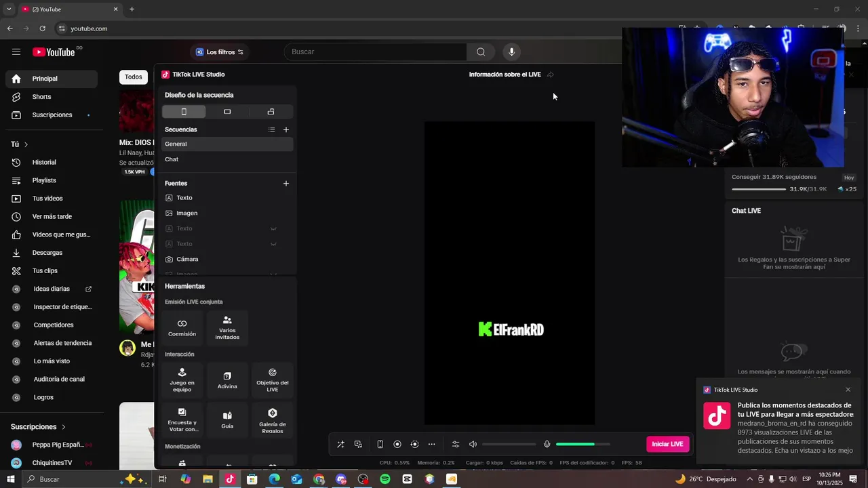
Task: Select the General scene
Action: pos(227,144)
